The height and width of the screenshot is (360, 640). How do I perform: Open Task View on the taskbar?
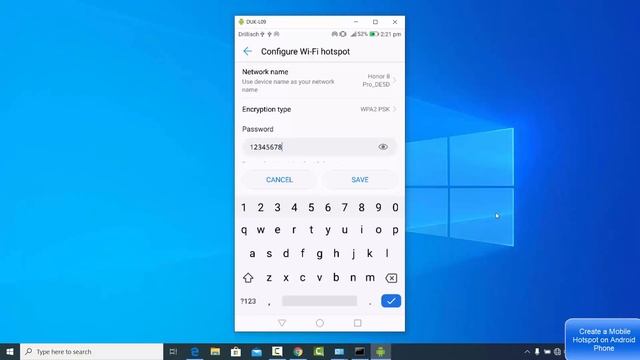173,351
